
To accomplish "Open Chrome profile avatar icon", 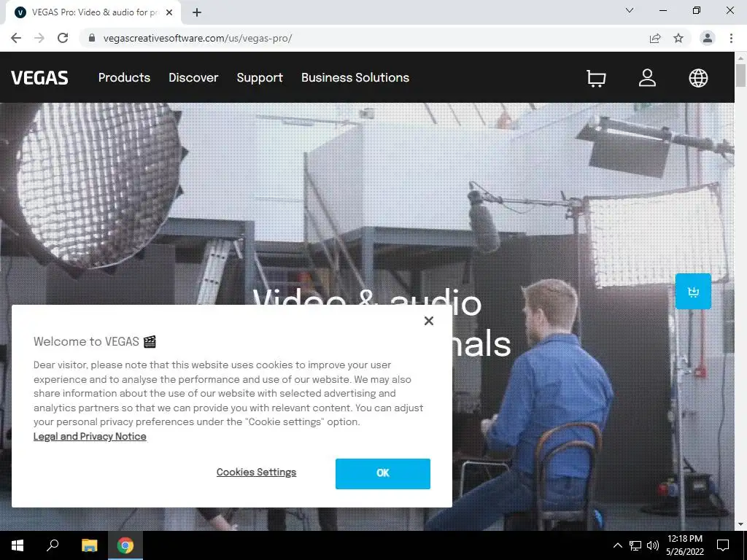I will 708,38.
